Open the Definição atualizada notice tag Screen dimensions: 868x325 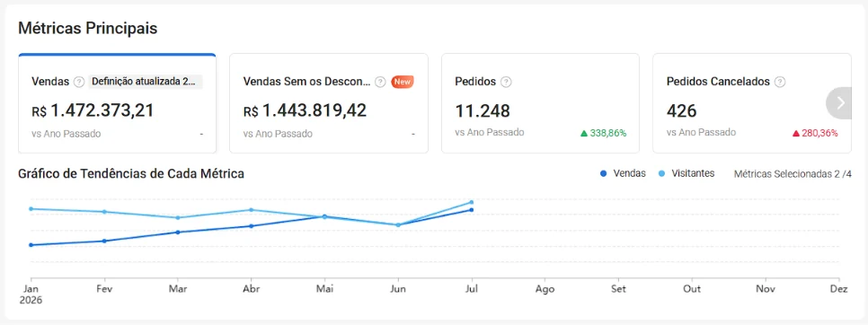click(x=145, y=82)
